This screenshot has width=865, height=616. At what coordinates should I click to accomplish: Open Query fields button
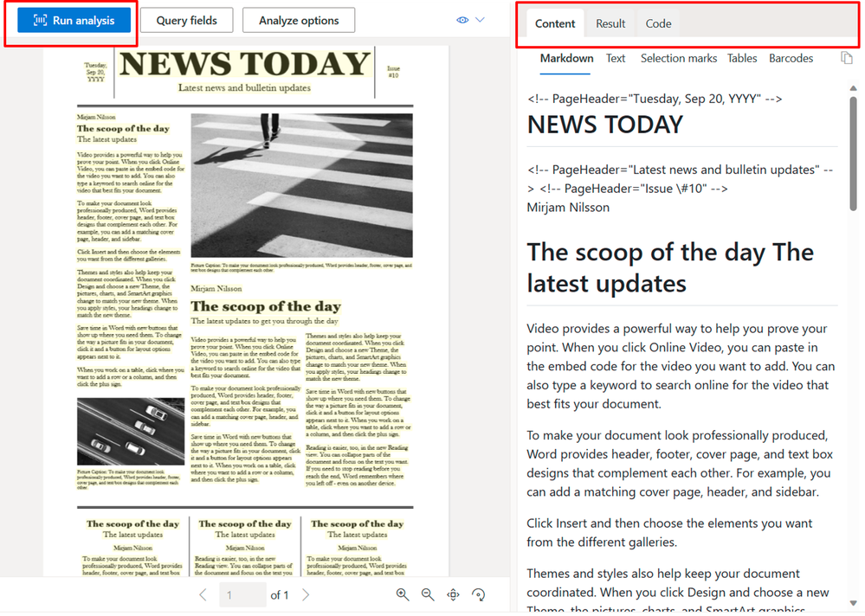point(186,21)
